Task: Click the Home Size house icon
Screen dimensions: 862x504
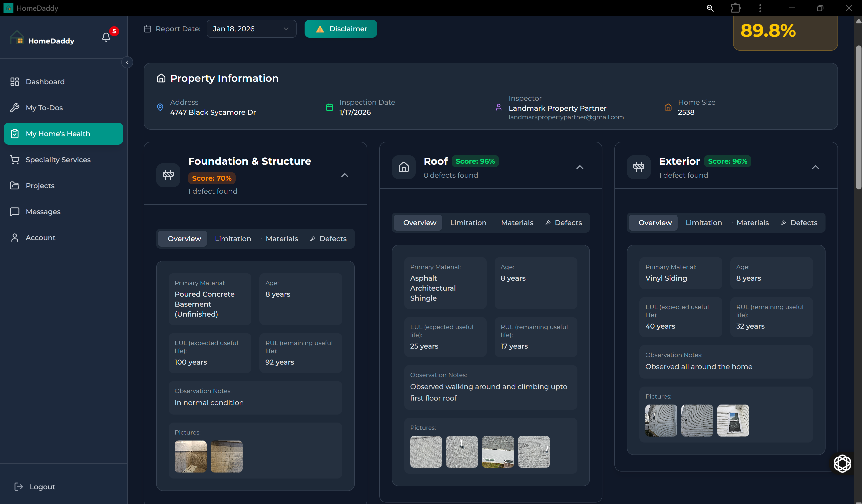Action: click(x=668, y=107)
